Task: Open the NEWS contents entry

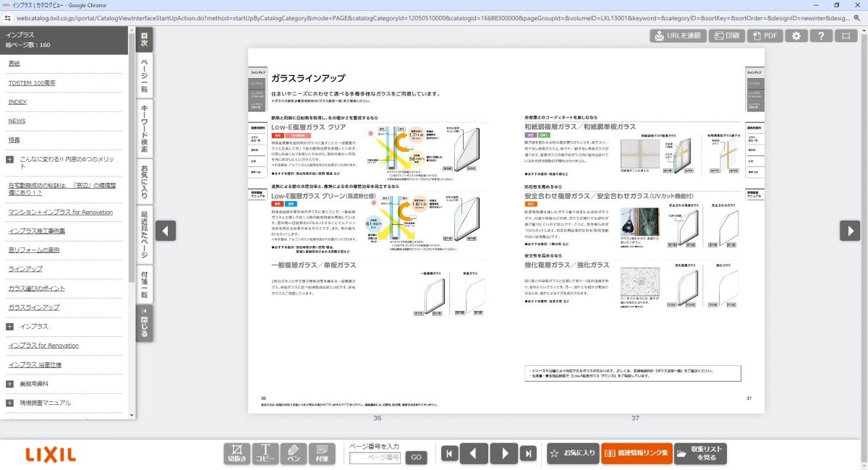Action: [17, 121]
